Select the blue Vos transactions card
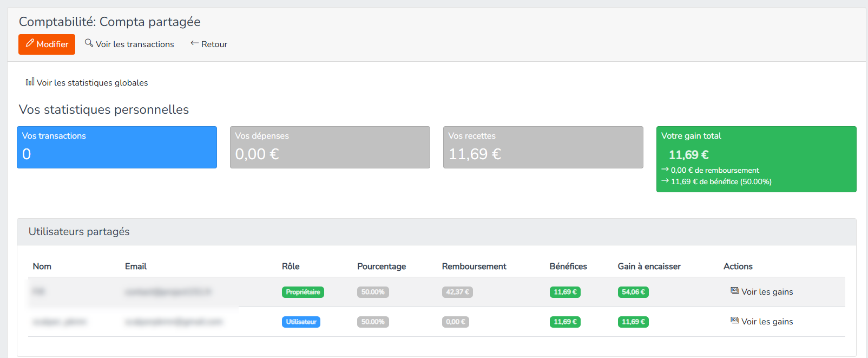This screenshot has width=868, height=358. tap(117, 147)
